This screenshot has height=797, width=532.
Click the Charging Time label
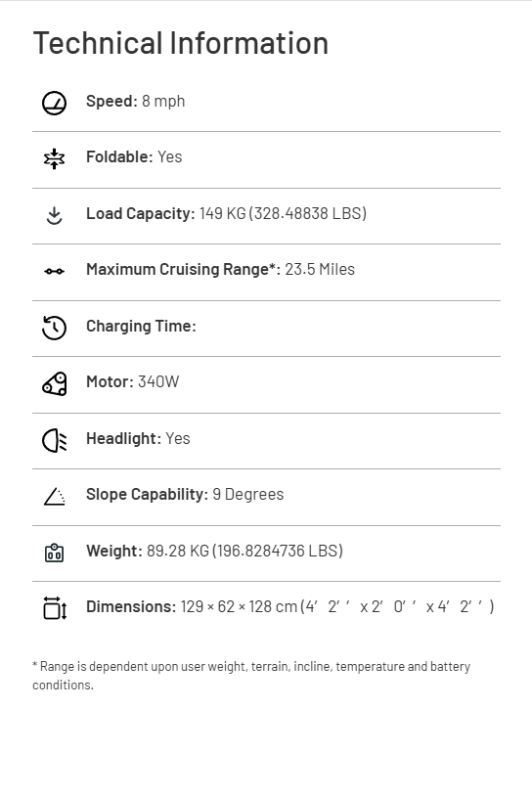pos(141,326)
